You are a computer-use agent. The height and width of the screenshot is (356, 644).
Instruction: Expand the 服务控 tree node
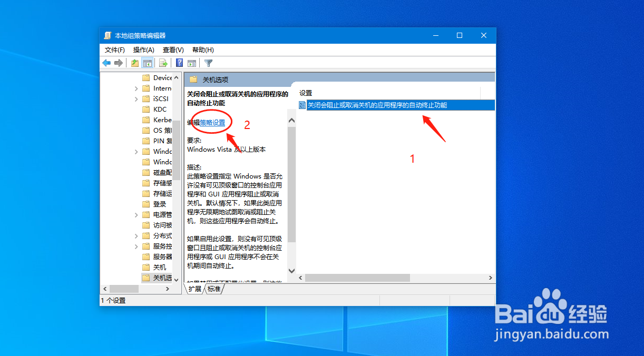tap(136, 246)
